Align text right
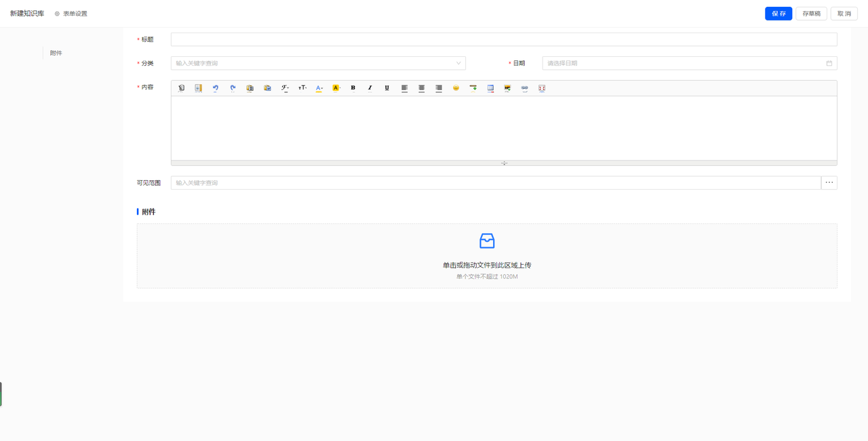868x441 pixels. [x=439, y=88]
